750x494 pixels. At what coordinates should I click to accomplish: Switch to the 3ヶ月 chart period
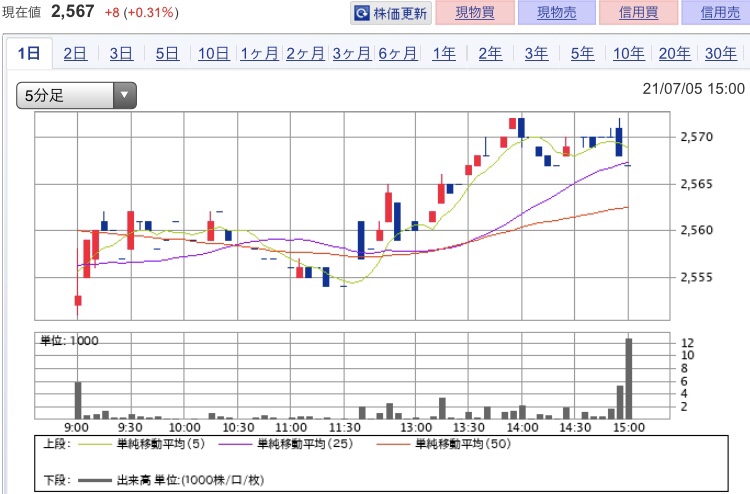coord(352,54)
